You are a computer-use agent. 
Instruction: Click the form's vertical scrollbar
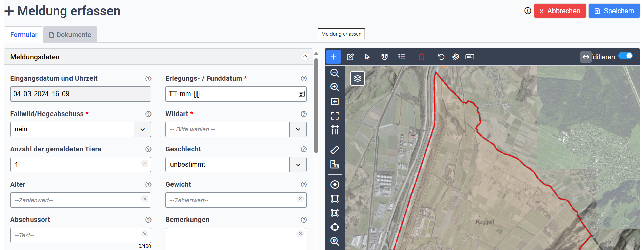316,105
